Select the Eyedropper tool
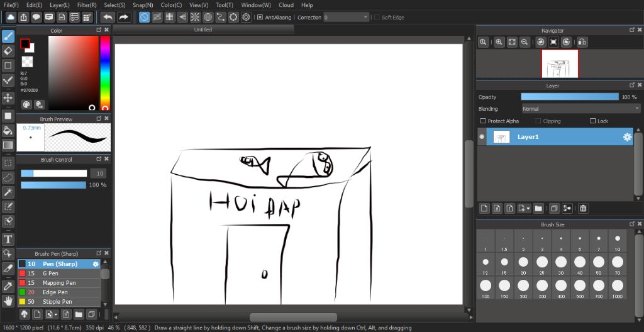This screenshot has height=332, width=644. click(x=8, y=285)
